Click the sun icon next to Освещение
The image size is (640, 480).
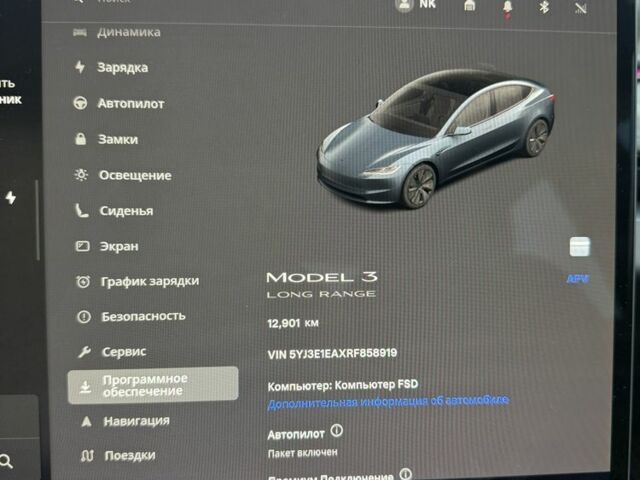(x=81, y=175)
